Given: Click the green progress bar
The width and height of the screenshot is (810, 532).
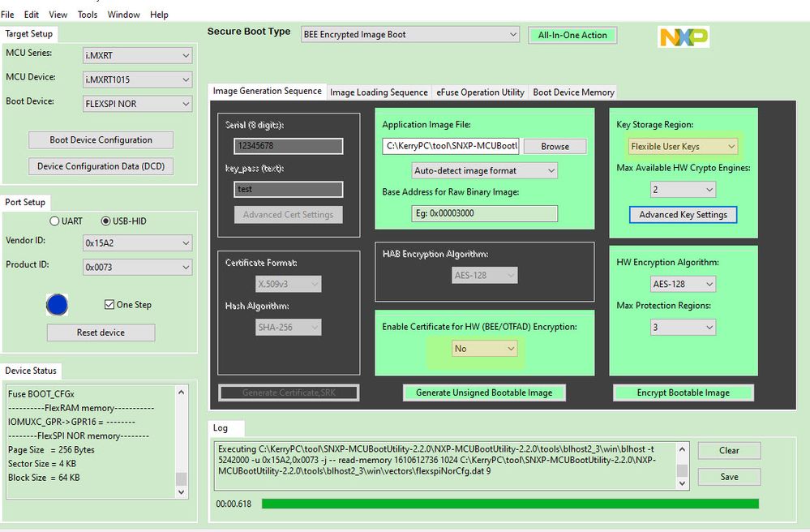Looking at the screenshot, I should coord(510,504).
